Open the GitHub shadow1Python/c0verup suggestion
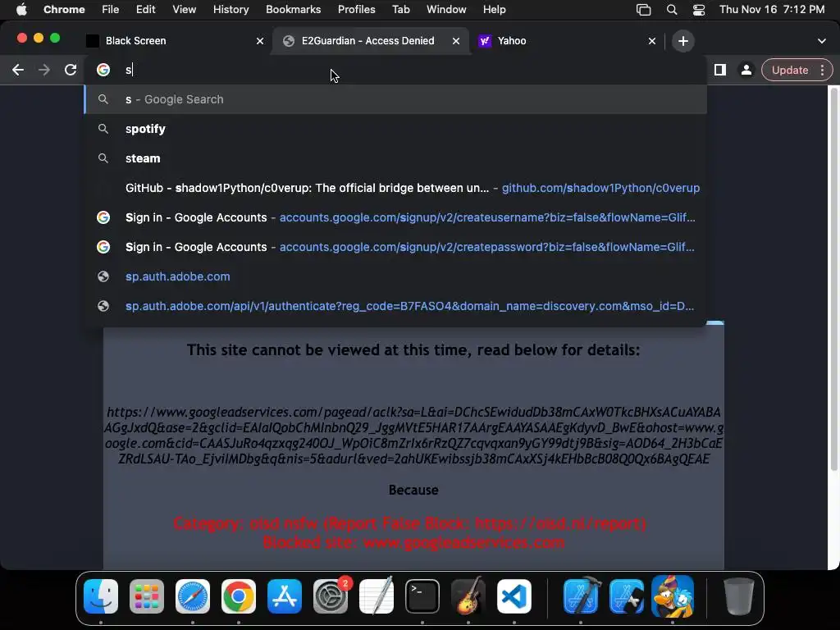Image resolution: width=840 pixels, height=630 pixels. click(x=396, y=188)
